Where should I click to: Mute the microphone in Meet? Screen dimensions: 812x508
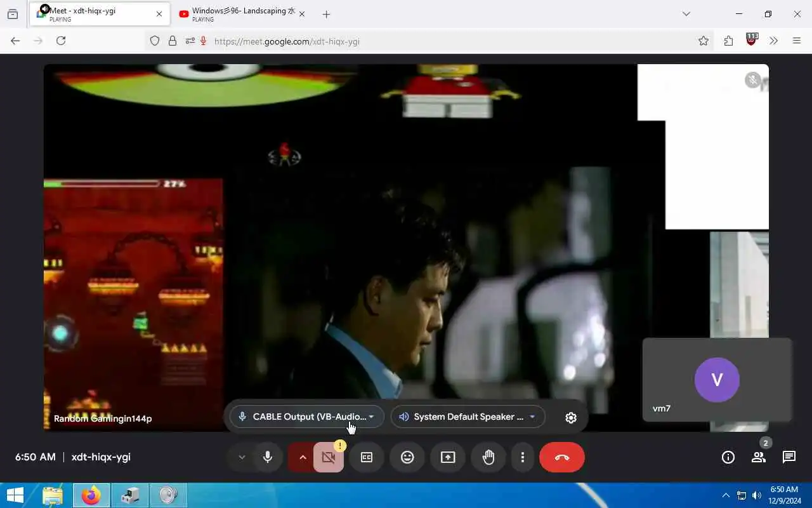[x=268, y=457]
